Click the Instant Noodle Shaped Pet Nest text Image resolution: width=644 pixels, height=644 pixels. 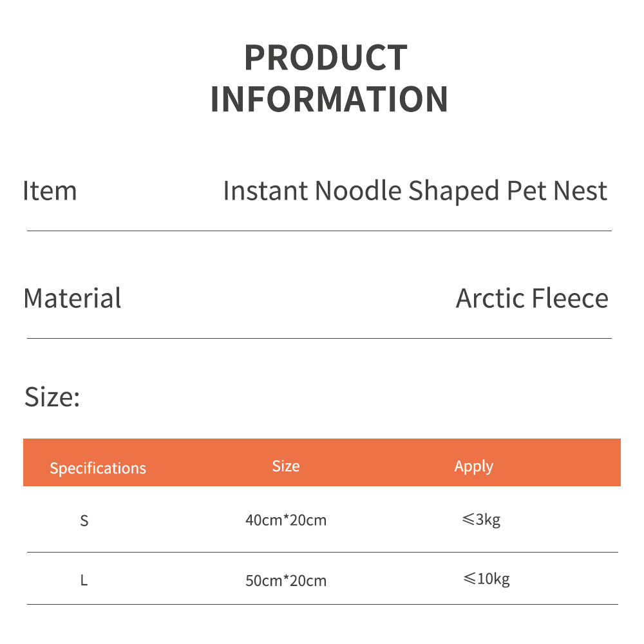(x=415, y=191)
